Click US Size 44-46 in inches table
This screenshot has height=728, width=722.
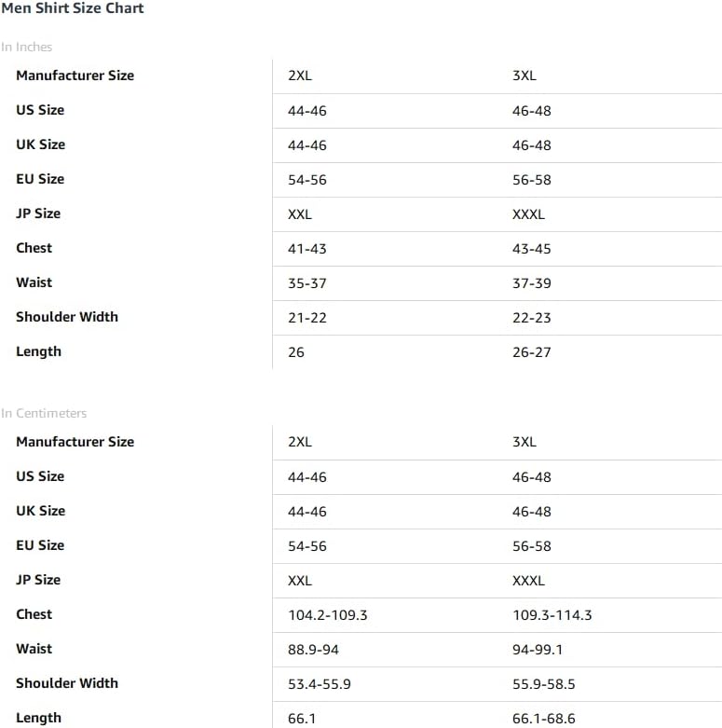click(x=307, y=111)
